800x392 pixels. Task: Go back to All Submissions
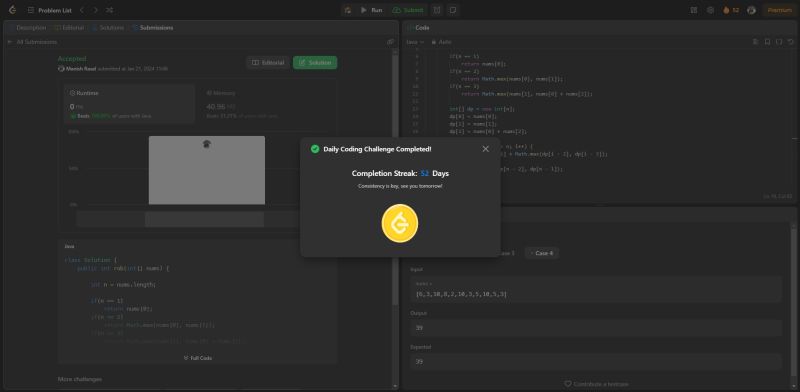[x=32, y=42]
